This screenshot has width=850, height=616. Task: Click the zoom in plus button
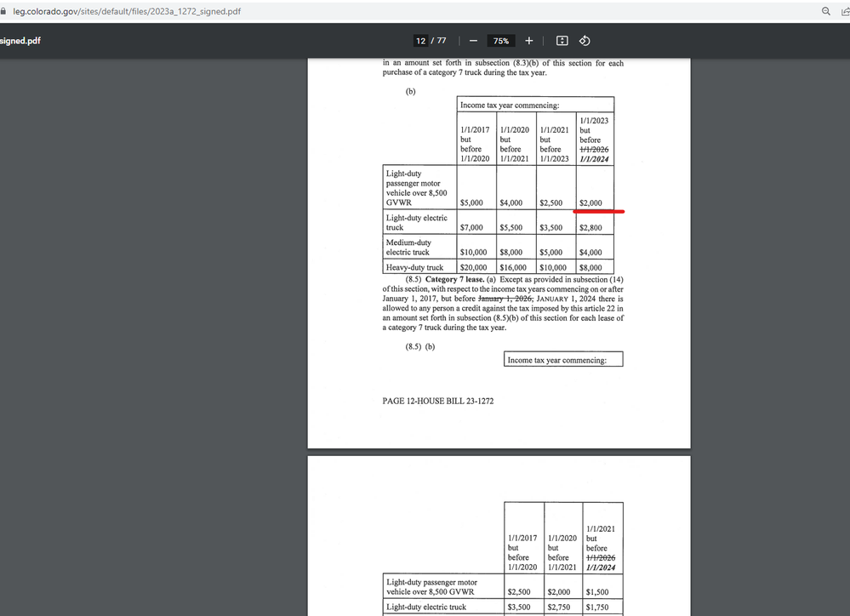coord(529,41)
